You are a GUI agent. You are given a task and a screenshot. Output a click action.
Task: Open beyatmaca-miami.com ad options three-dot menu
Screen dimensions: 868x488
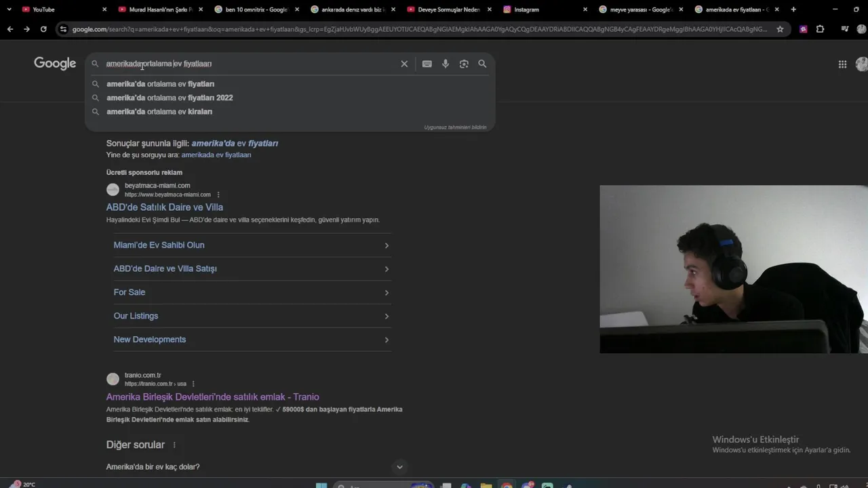point(218,195)
